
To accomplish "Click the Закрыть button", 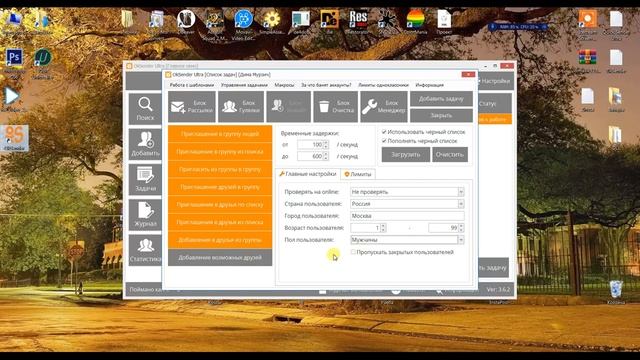I will 441,116.
